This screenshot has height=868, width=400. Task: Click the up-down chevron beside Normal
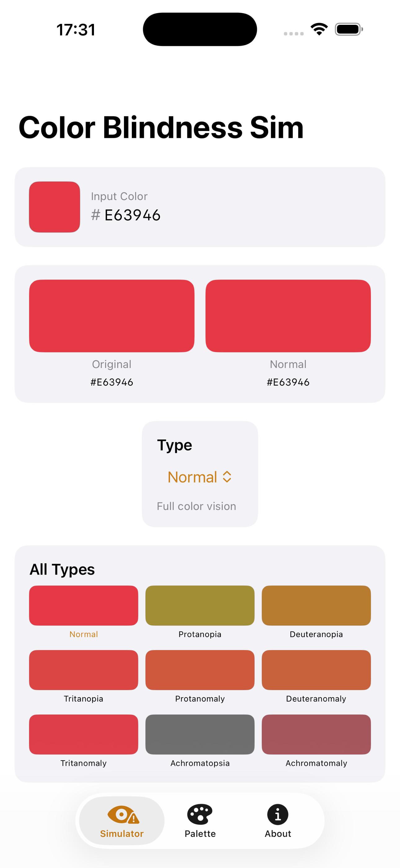[227, 477]
